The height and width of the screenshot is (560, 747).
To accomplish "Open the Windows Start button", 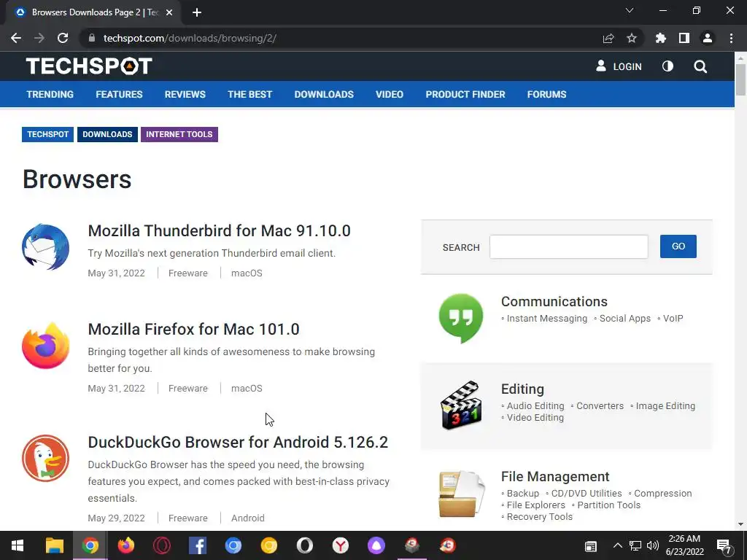I will (18, 545).
